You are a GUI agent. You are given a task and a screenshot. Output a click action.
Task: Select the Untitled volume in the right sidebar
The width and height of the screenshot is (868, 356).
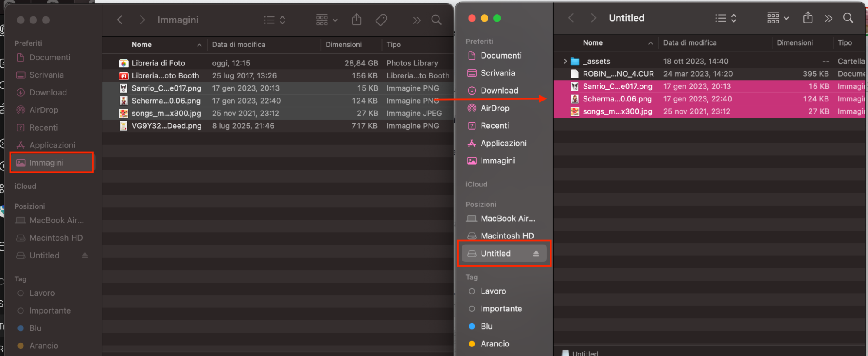click(504, 254)
